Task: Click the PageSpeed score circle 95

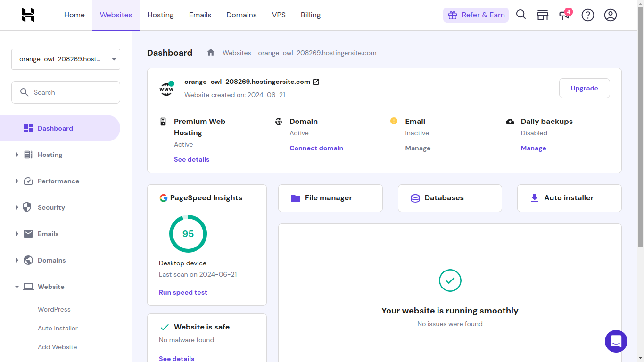Action: pos(188,234)
